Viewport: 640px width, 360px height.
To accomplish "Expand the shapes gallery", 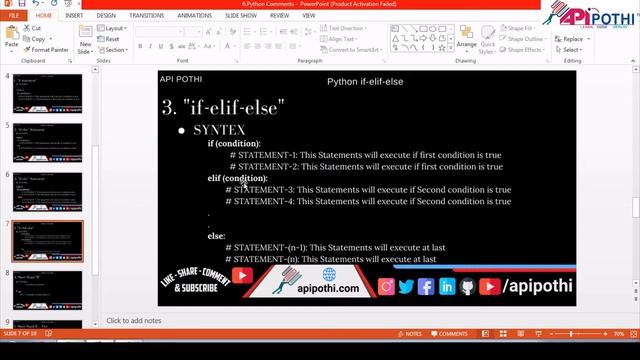I will (451, 48).
